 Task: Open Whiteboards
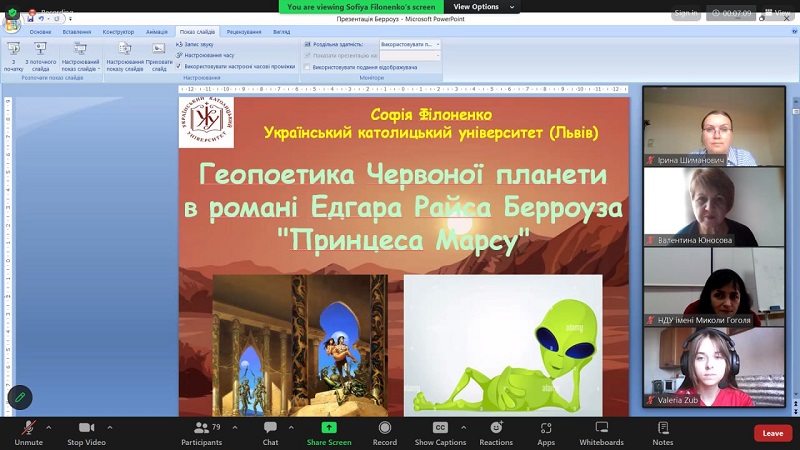(x=602, y=434)
